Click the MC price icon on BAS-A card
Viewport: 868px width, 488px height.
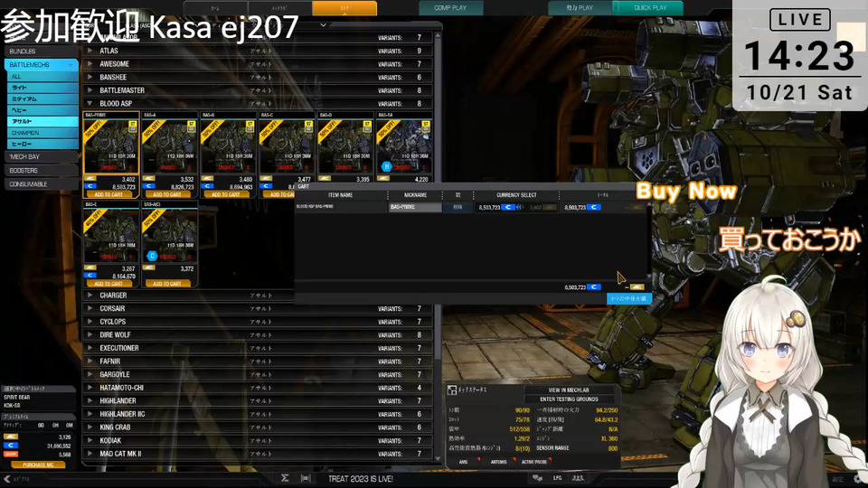[x=149, y=179]
